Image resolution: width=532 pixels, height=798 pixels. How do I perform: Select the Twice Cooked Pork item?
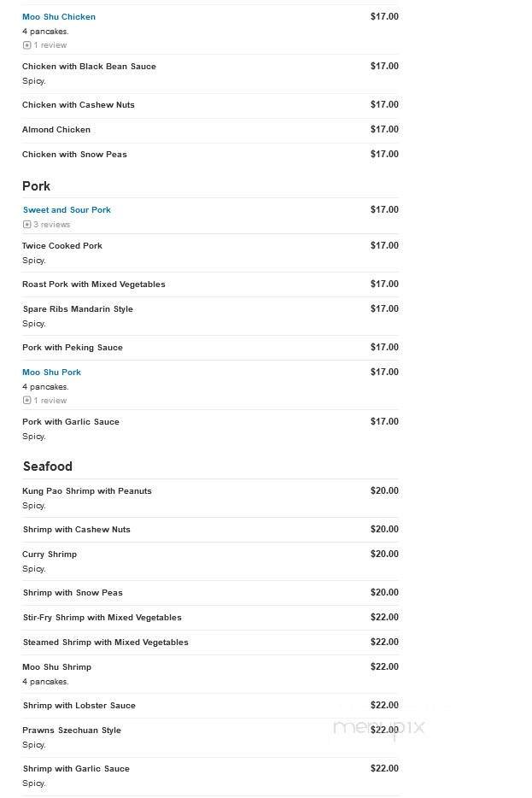click(61, 245)
